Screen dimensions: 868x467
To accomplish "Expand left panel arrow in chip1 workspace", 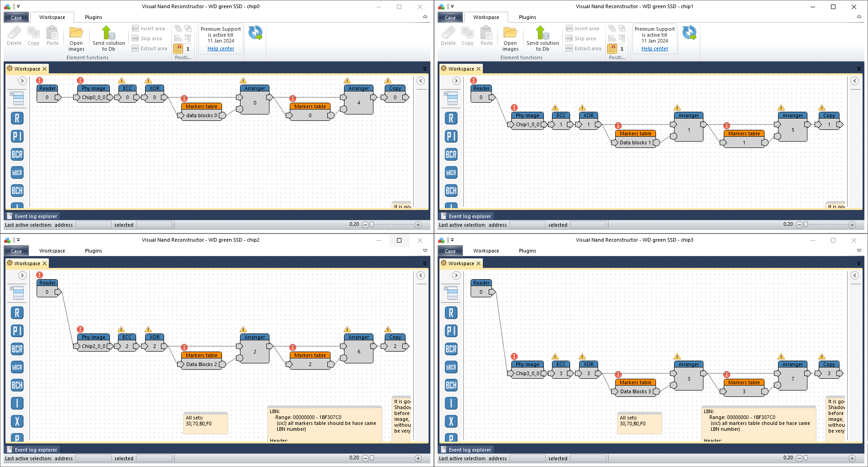I will coord(456,81).
